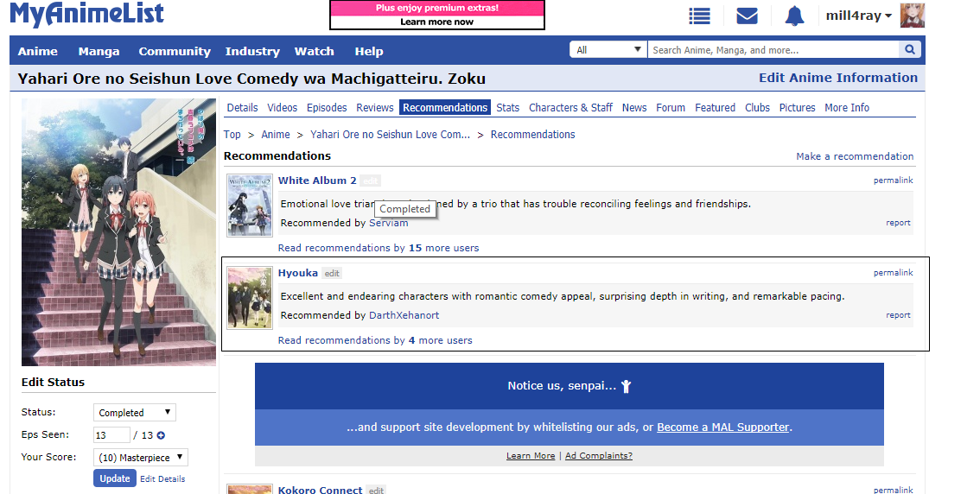
Task: Click permalink for White Album 2
Action: pyautogui.click(x=893, y=180)
